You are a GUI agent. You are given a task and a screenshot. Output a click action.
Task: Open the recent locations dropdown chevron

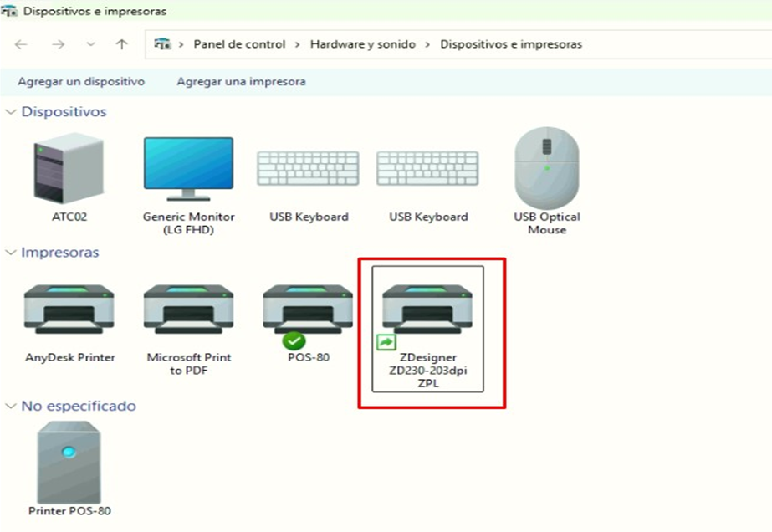[x=90, y=44]
